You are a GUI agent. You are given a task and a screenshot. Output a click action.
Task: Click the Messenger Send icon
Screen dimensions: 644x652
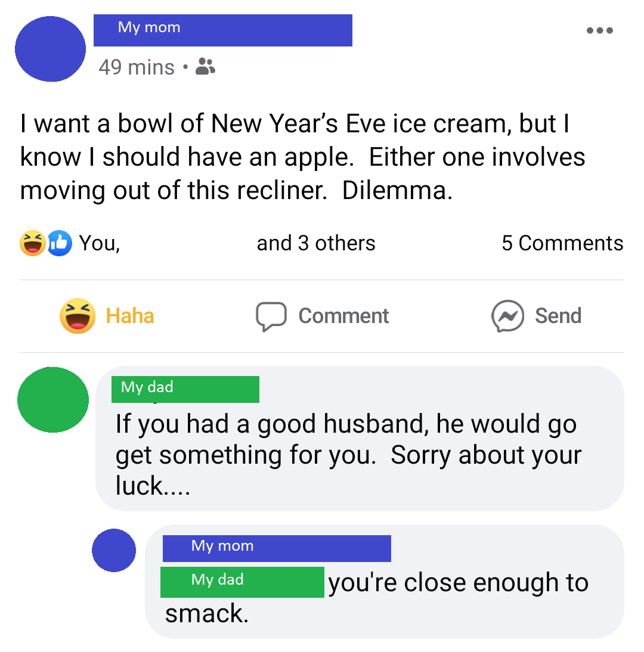point(507,316)
